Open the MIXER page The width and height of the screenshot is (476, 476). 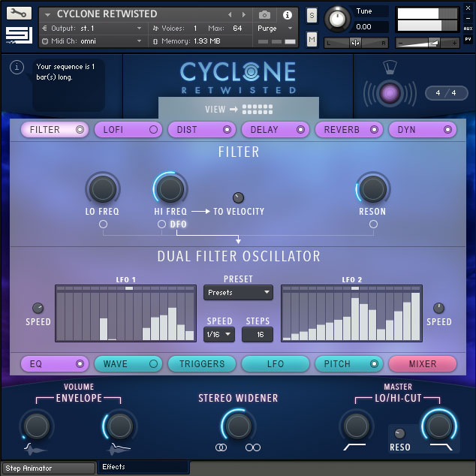click(x=422, y=364)
